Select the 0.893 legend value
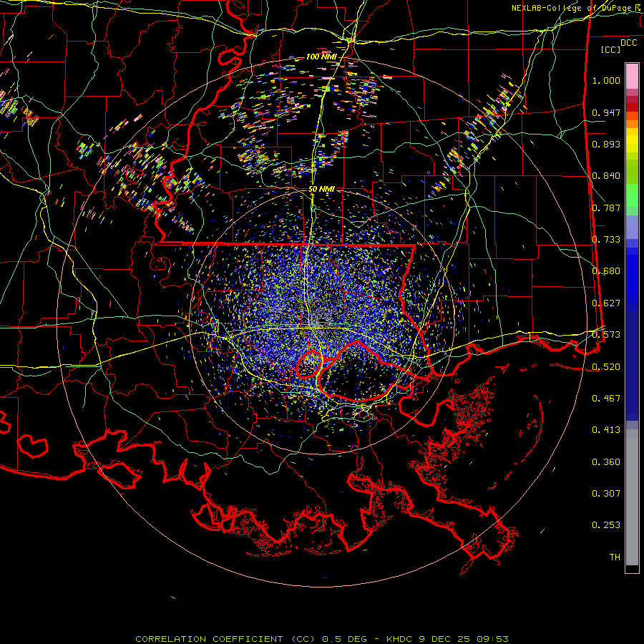644x644 pixels. [606, 144]
